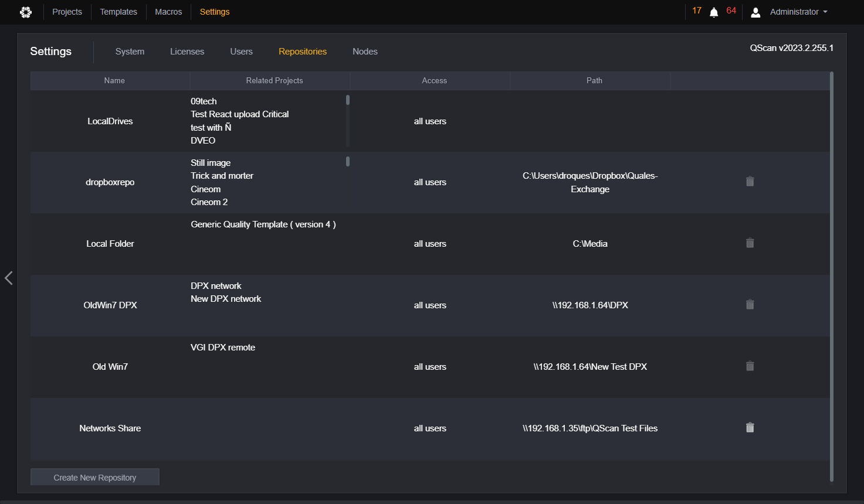
Task: Click the QScan v2023.2.255.1 version label
Action: click(791, 48)
